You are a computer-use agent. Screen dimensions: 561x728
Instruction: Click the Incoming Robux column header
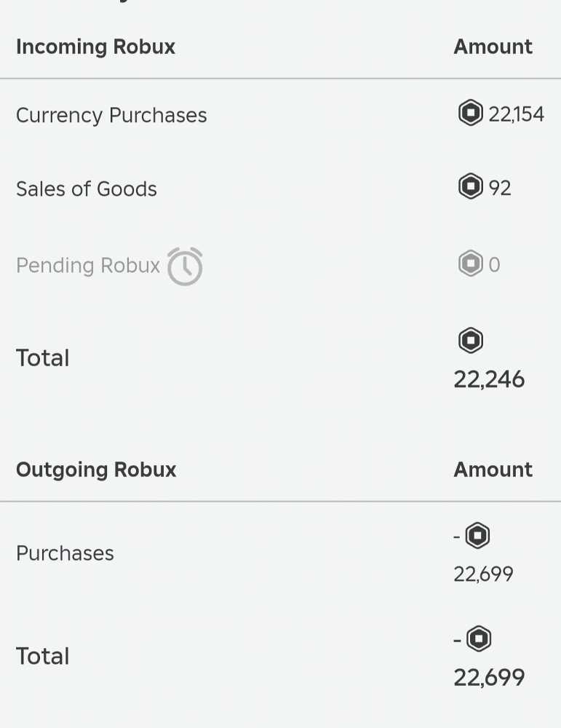95,47
